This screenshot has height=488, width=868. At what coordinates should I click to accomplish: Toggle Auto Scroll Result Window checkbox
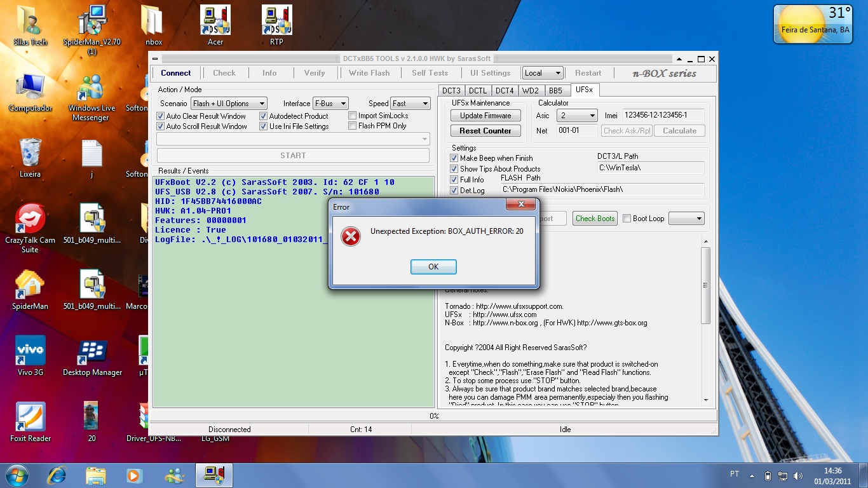[x=161, y=126]
